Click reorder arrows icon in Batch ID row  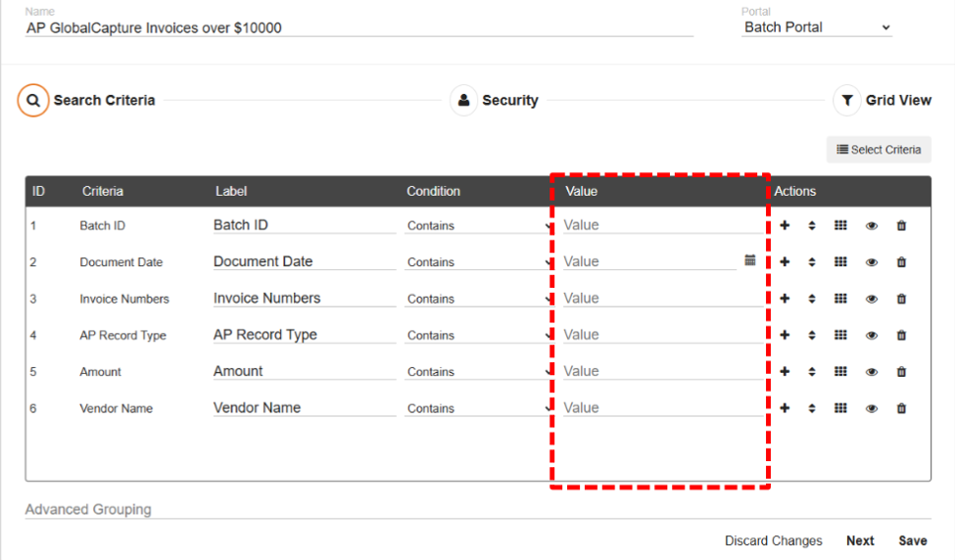click(x=812, y=225)
